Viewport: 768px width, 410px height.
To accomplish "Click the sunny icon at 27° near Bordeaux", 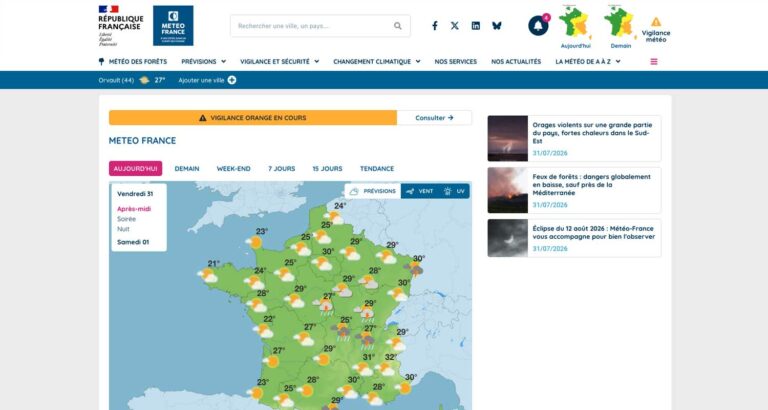I will (270, 362).
